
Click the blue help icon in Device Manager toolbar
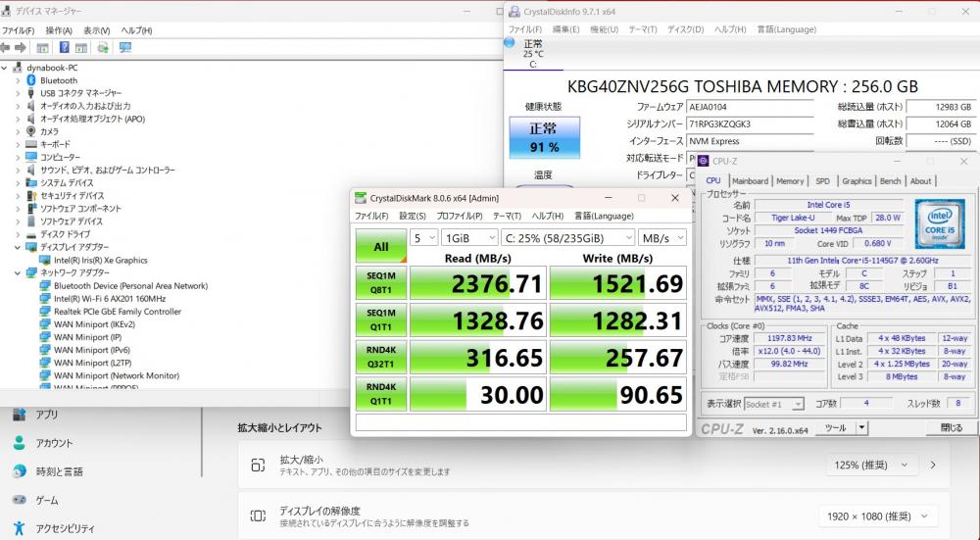point(65,47)
